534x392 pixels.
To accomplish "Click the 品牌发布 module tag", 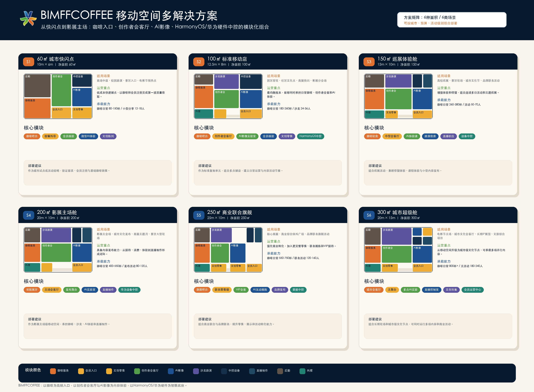I will click(280, 290).
